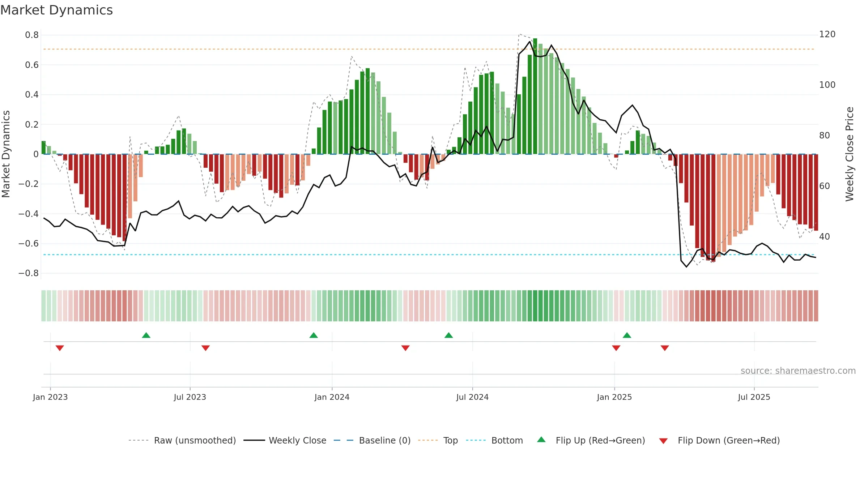Screen dimensions: 868x488
Task: Click the last red heatmap cell at right
Action: pos(816,306)
